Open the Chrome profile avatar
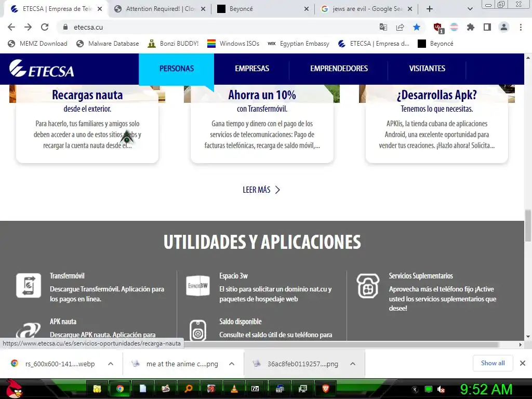The image size is (532, 399). coord(504,27)
